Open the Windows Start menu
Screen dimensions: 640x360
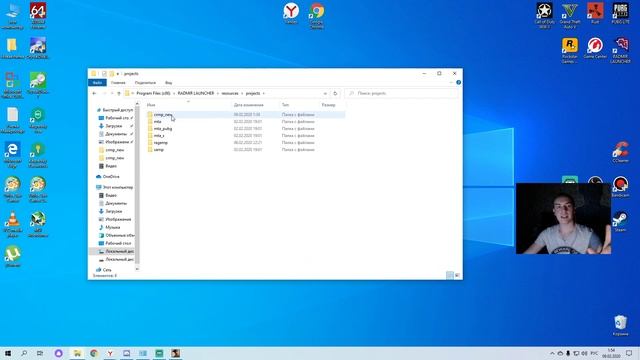coord(8,353)
